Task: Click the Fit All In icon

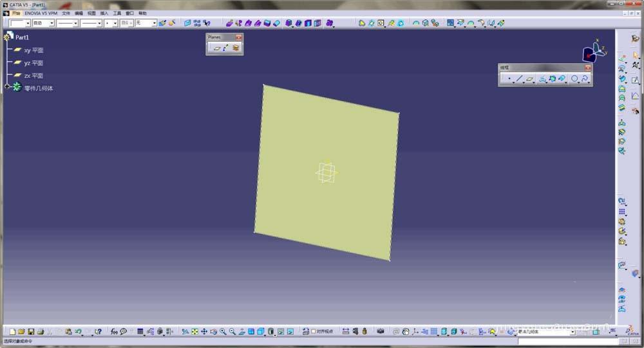Action: pyautogui.click(x=194, y=332)
